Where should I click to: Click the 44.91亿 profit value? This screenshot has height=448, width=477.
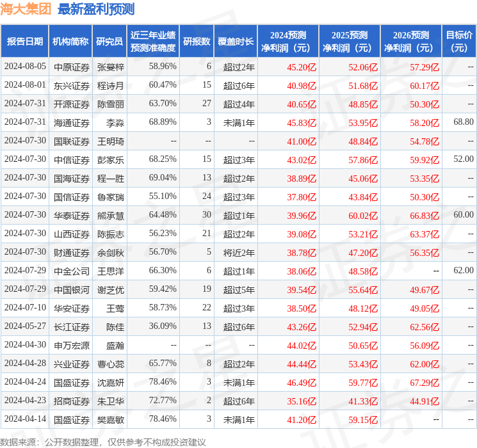[x=424, y=401]
